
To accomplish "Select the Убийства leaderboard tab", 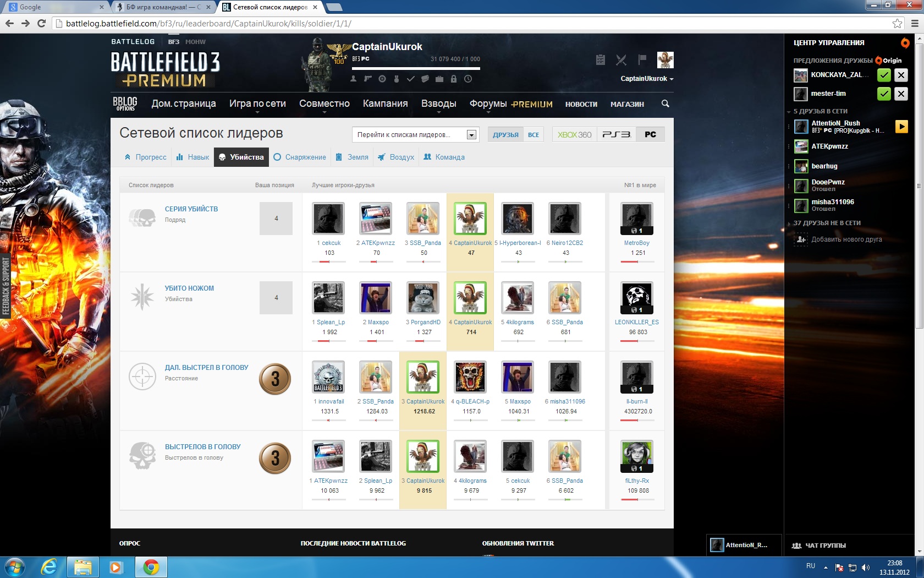I will click(x=241, y=157).
